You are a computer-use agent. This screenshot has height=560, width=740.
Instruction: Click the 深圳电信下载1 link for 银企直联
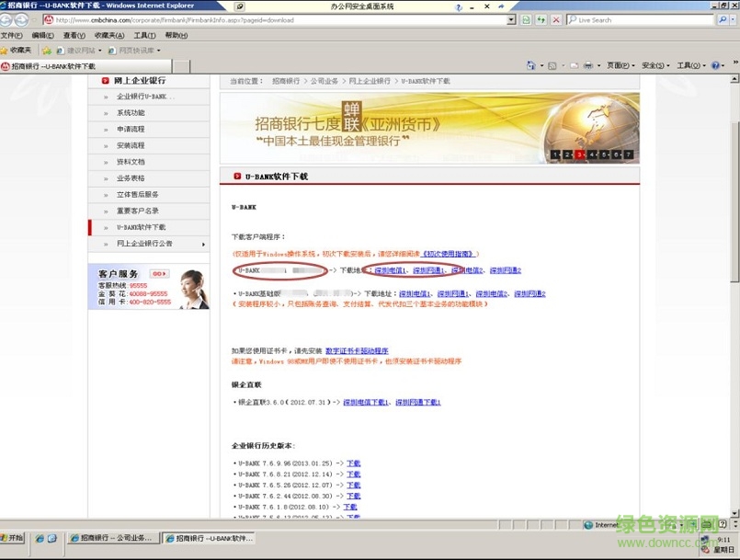tap(366, 402)
